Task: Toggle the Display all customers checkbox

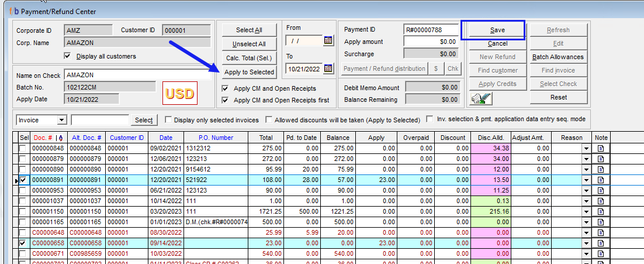Action: [x=67, y=56]
